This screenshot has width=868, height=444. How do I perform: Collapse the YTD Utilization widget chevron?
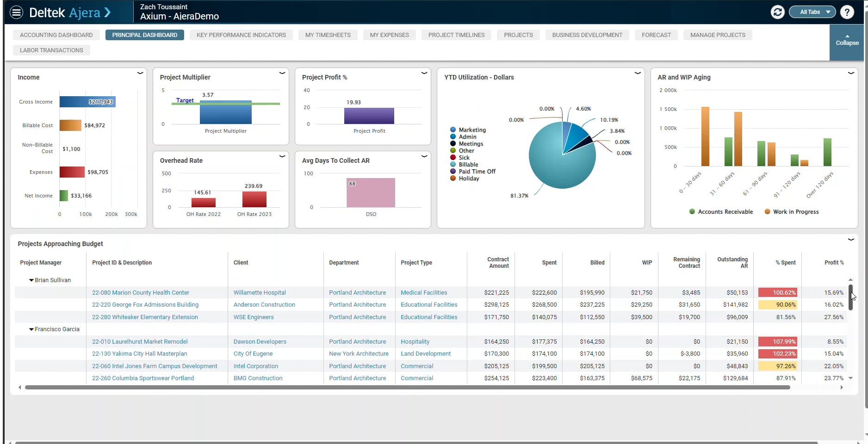pyautogui.click(x=637, y=73)
